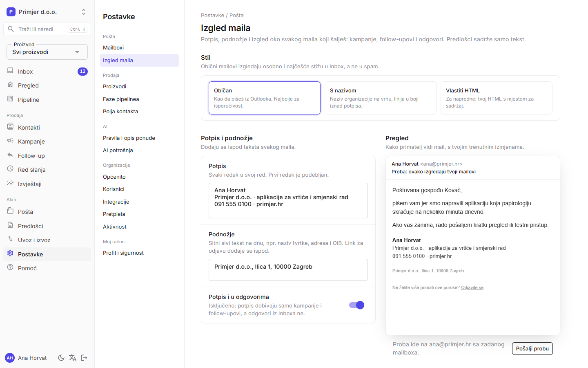Click the Traži ili naredi search box
This screenshot has width=588, height=368.
click(x=47, y=29)
